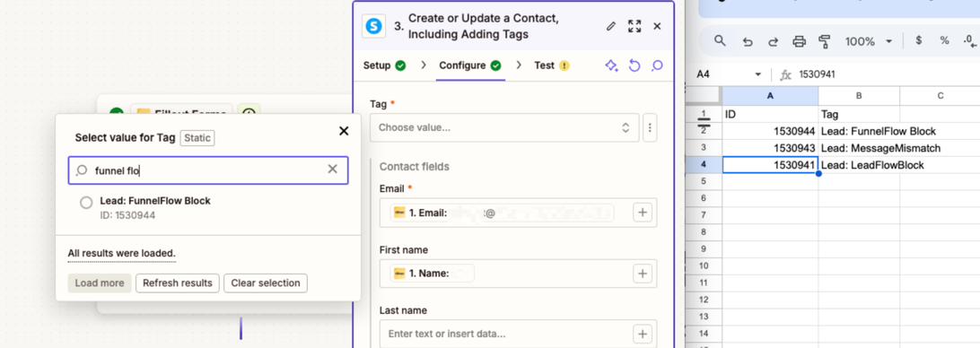Clear the tag search text field
The width and height of the screenshot is (980, 348).
click(332, 170)
